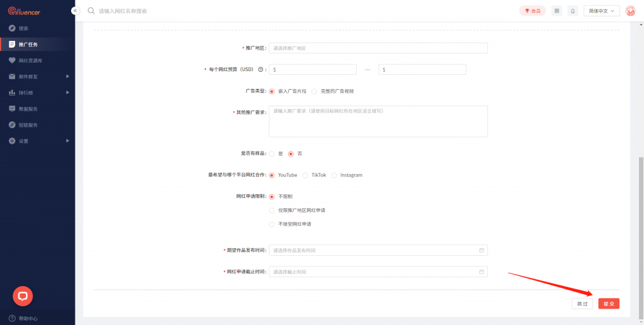The width and height of the screenshot is (644, 325).
Task: Click the user avatar in the top right
Action: (630, 11)
